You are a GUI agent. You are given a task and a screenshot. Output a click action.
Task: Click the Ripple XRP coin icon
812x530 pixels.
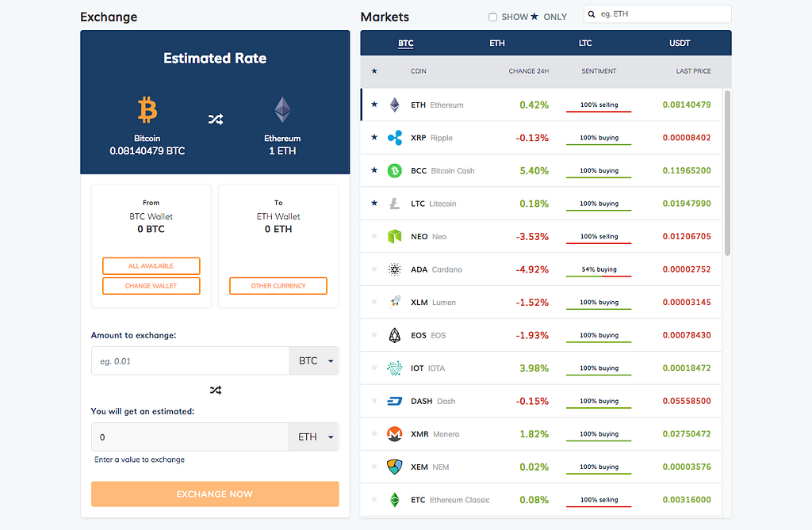point(395,138)
